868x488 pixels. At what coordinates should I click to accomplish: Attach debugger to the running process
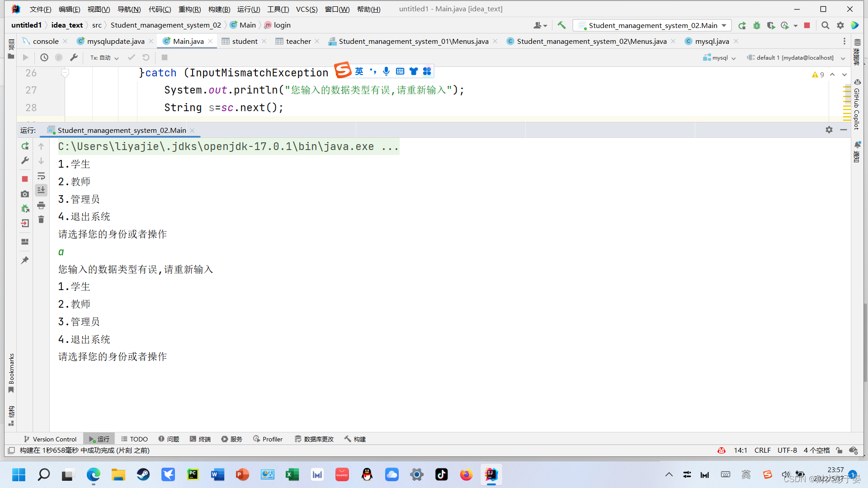click(24, 208)
